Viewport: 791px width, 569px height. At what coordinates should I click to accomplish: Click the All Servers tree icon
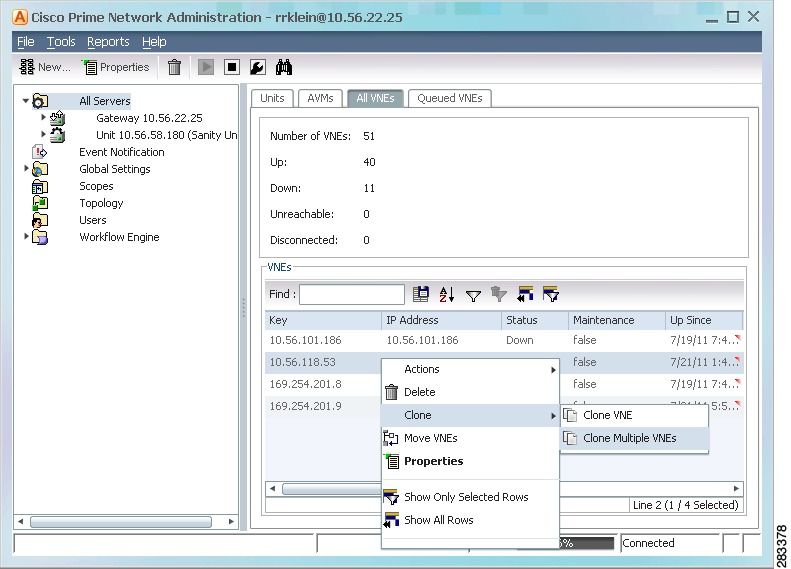coord(40,101)
